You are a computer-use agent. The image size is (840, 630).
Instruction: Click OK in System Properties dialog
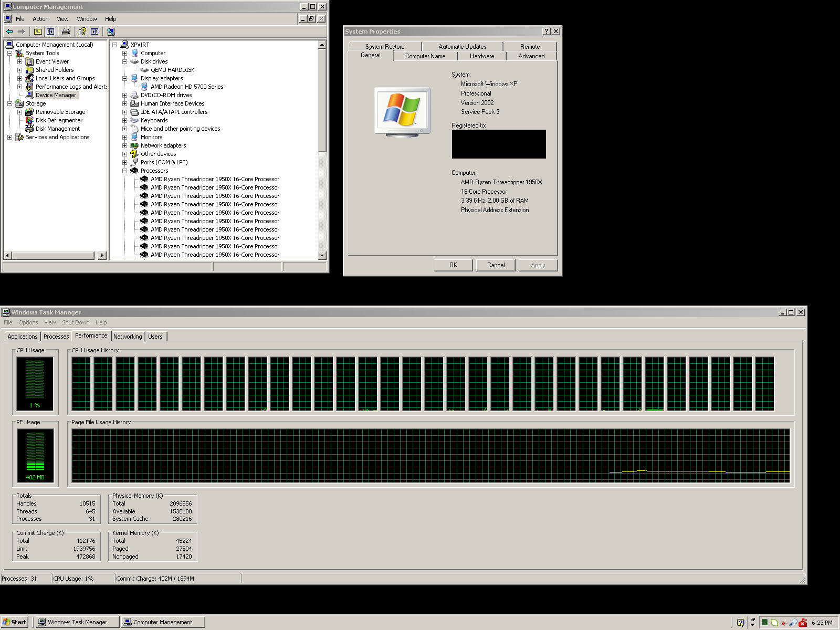pos(453,265)
